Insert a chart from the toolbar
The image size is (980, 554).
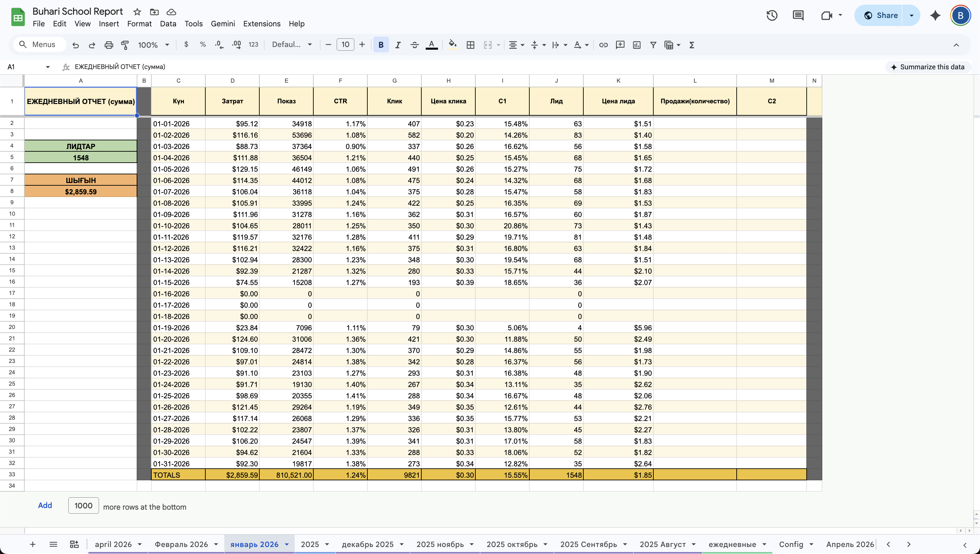click(x=636, y=45)
